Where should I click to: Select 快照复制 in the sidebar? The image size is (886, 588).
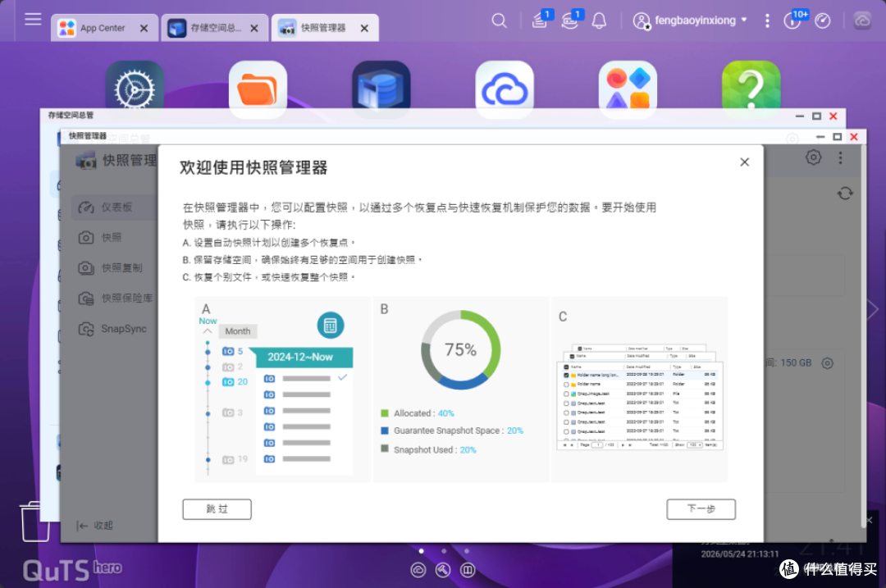pyautogui.click(x=116, y=267)
